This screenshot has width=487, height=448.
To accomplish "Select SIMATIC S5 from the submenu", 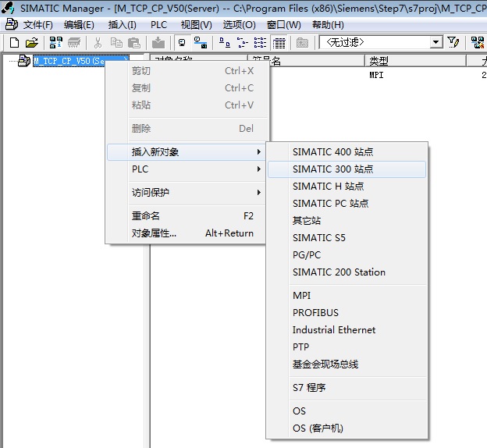I will point(347,238).
